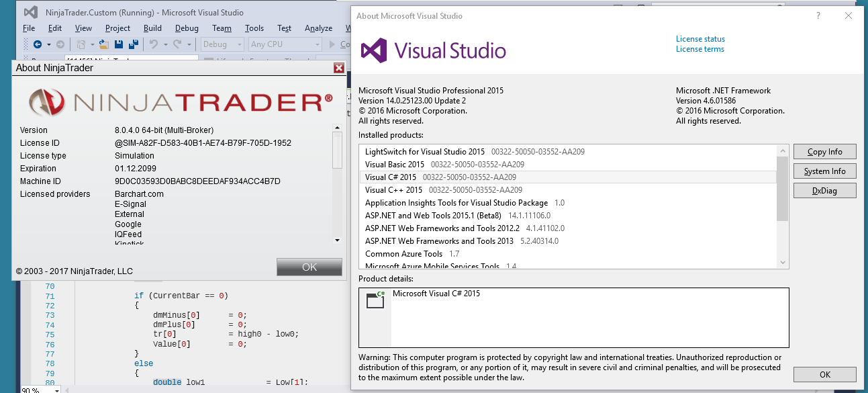The image size is (868, 393).
Task: Select the Visual C# 2015 row
Action: coord(568,177)
